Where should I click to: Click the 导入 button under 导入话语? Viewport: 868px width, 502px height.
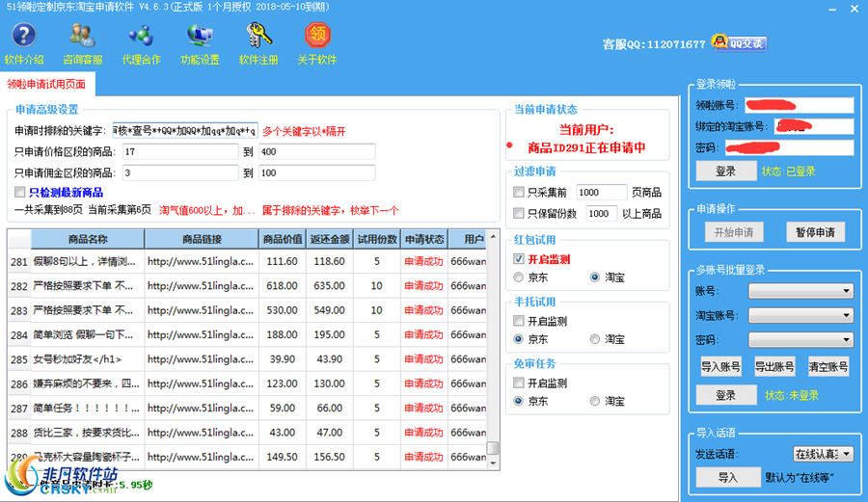pos(728,478)
